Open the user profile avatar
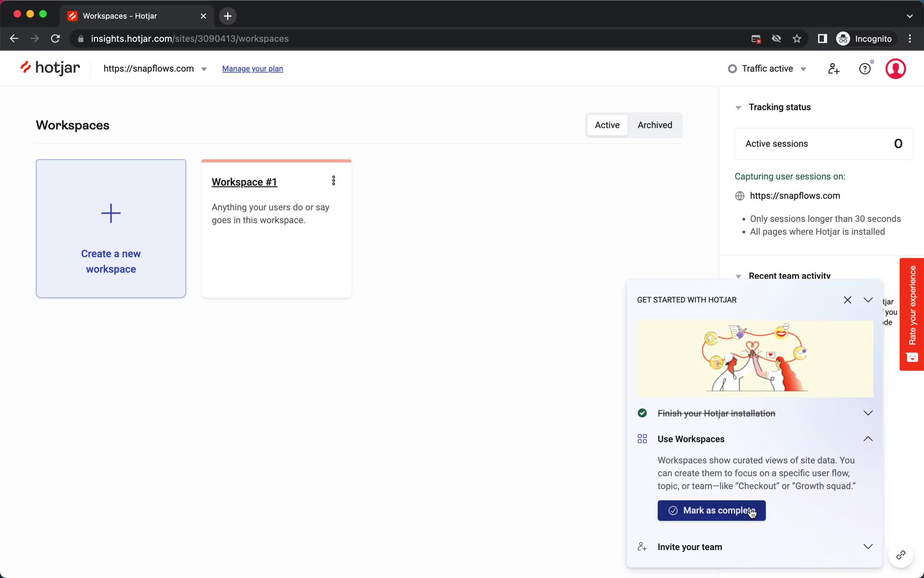Image resolution: width=924 pixels, height=578 pixels. click(x=896, y=69)
